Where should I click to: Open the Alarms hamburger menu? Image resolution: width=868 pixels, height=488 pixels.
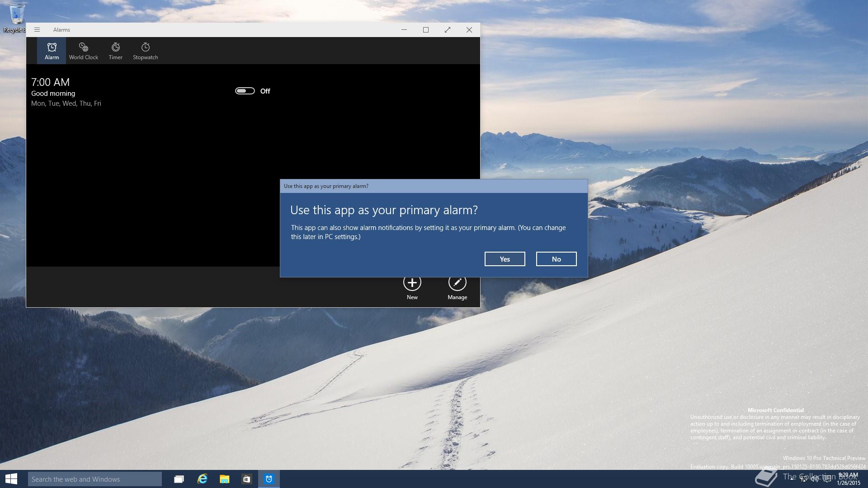(x=37, y=30)
